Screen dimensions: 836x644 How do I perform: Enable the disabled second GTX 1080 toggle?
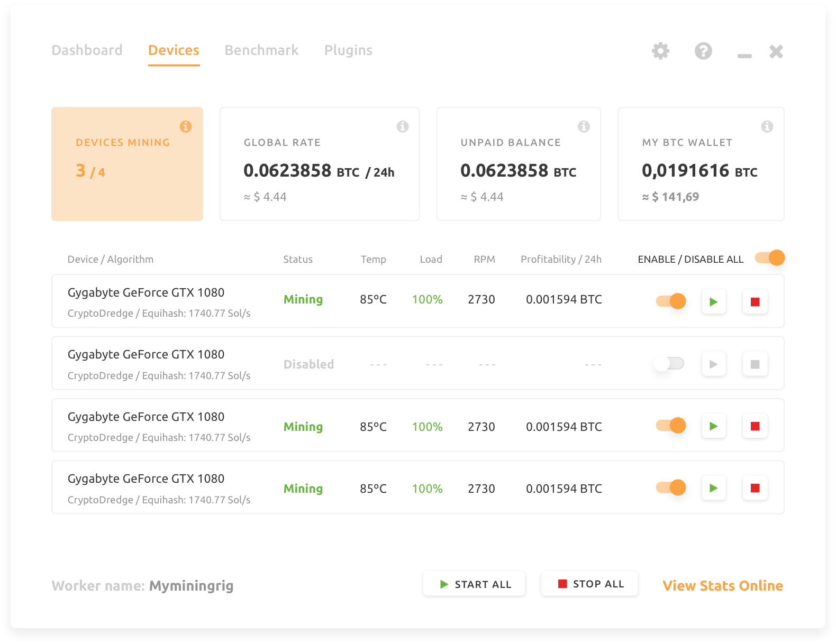click(x=669, y=364)
